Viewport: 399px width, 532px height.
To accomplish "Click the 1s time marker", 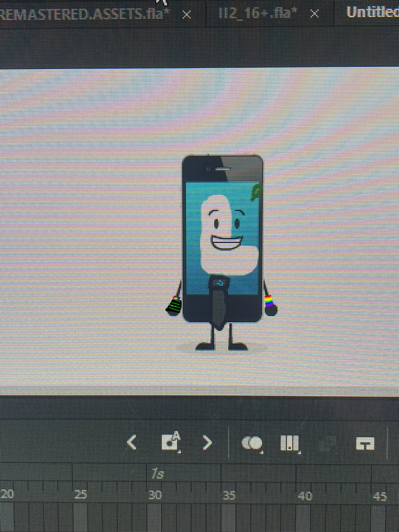I will point(157,474).
